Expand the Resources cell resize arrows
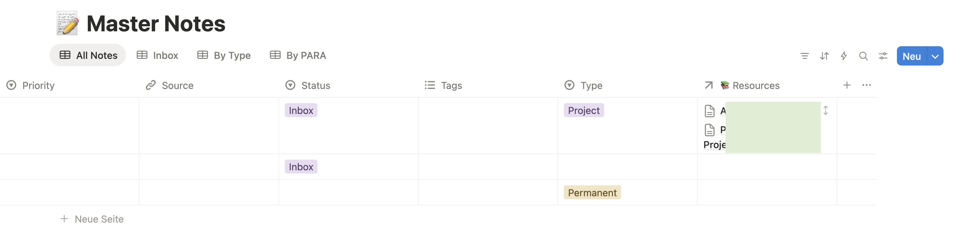This screenshot has width=980, height=245. coord(826,110)
